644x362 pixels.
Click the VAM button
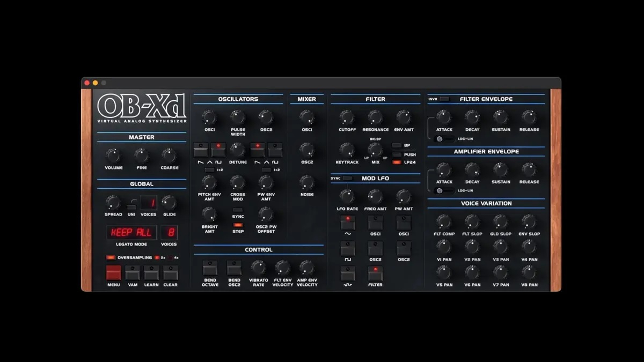coord(133,272)
